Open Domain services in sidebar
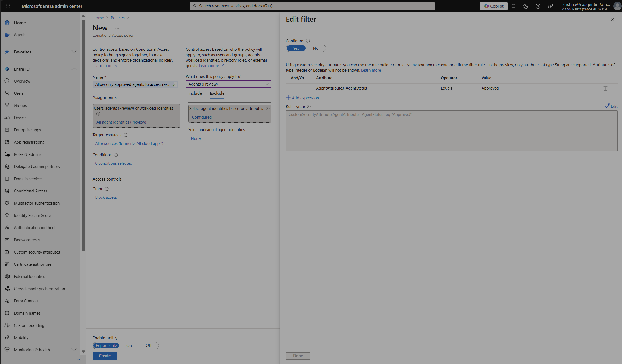 28,179
